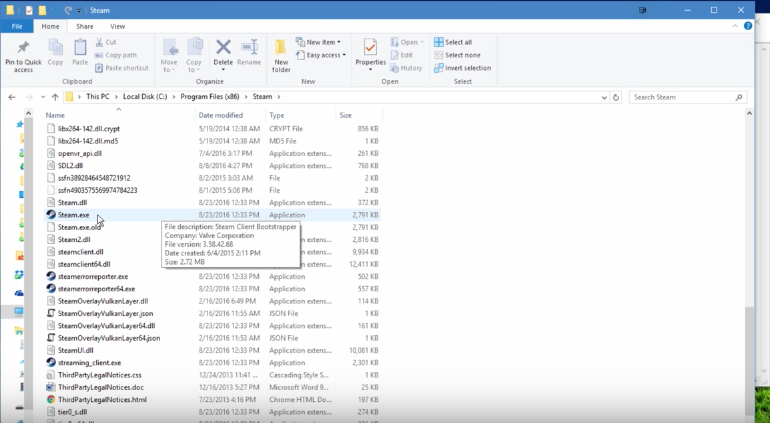Click the Copy ribbon icon

click(x=55, y=48)
